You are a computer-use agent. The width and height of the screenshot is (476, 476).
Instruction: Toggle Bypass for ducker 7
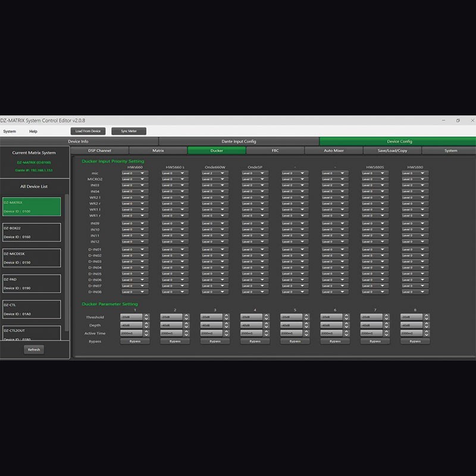[x=375, y=342]
